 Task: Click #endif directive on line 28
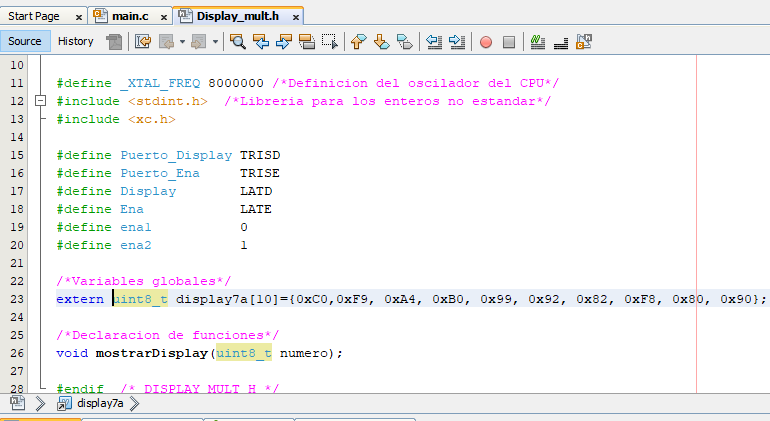tap(80, 389)
